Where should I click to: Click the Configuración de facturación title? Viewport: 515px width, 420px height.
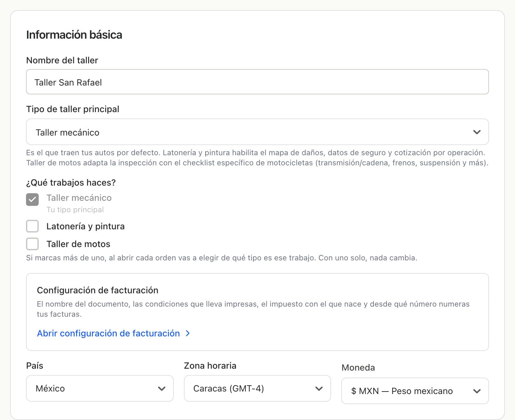coord(98,290)
